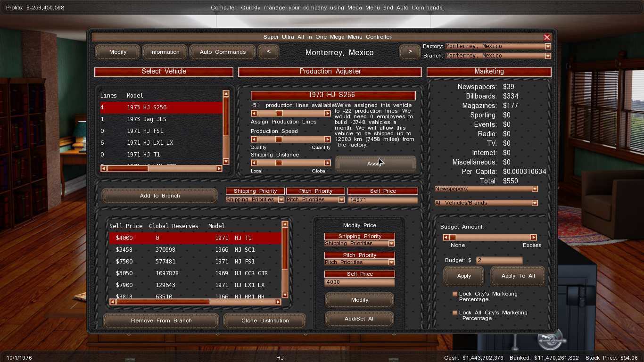The height and width of the screenshot is (362, 644).
Task: Open Auto Commands menu
Action: click(x=223, y=52)
